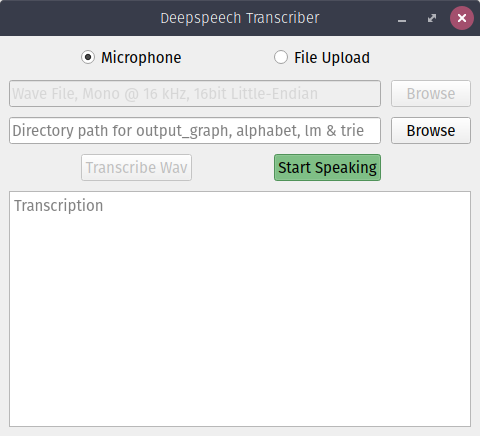Close Deepspeech Transcriber with the red X
This screenshot has width=480, height=436.
coord(462,18)
